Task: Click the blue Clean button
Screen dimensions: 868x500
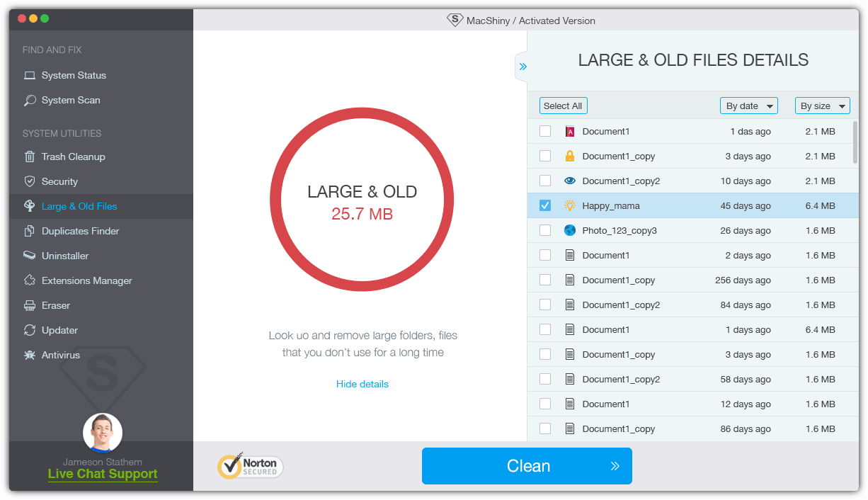Action: 527,466
